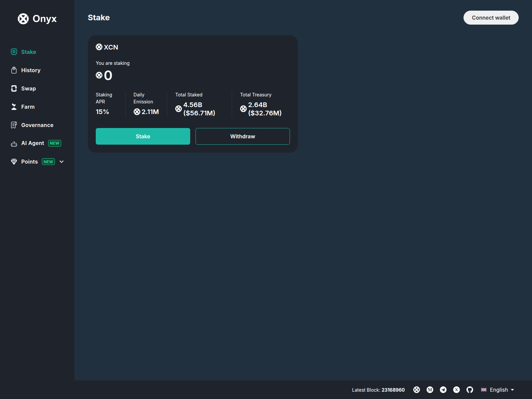Click the token icon next to 4.56B
The image size is (532, 399).
coord(179,109)
